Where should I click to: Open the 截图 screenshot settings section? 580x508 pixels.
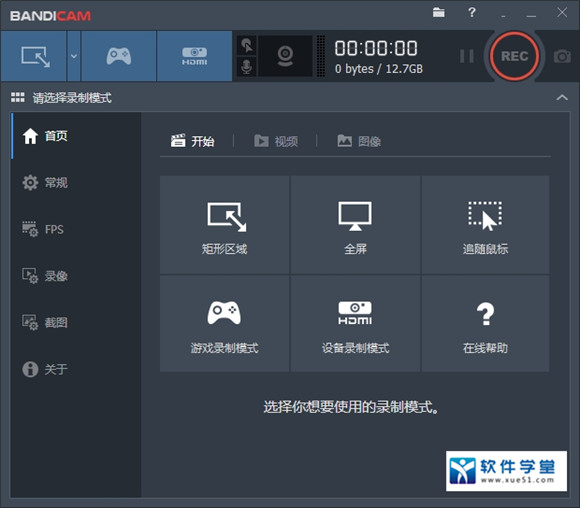pyautogui.click(x=76, y=323)
